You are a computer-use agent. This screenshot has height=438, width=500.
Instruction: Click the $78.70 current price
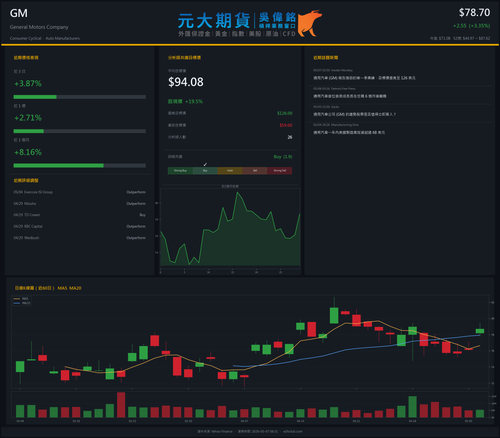point(474,13)
